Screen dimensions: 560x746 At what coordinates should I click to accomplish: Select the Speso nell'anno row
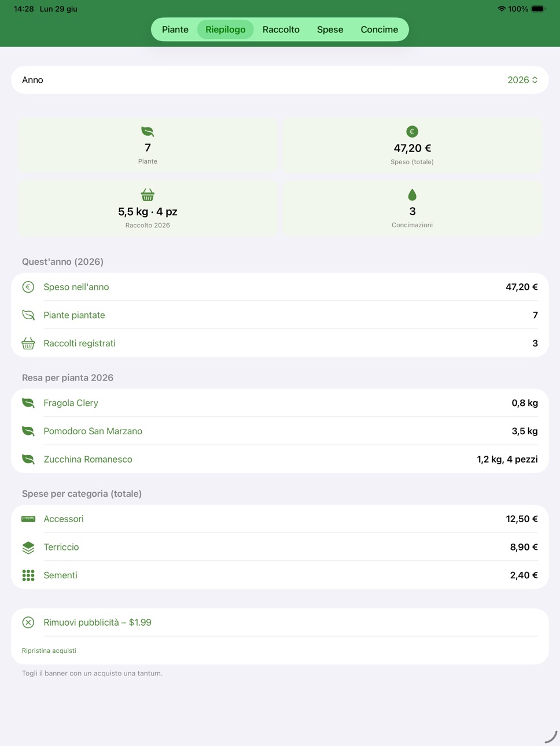(x=280, y=287)
